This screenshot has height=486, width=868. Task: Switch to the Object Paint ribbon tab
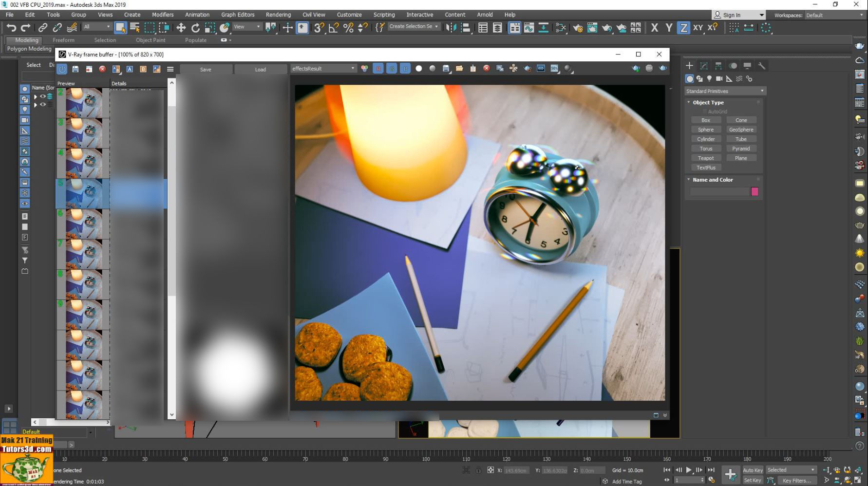tap(151, 40)
